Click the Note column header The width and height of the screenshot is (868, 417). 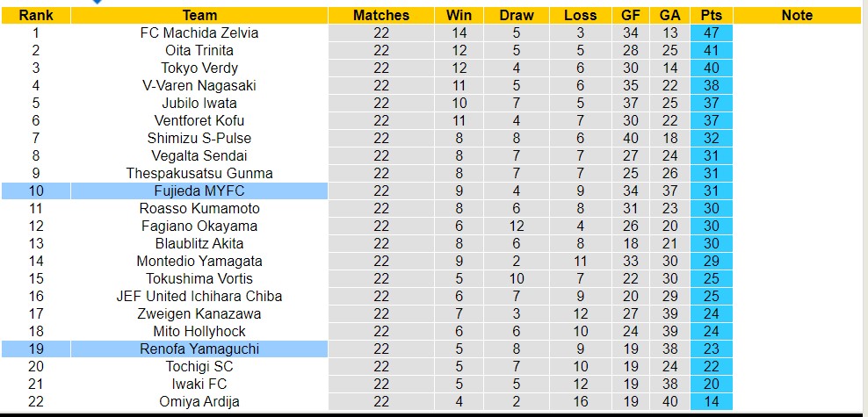[x=797, y=15]
